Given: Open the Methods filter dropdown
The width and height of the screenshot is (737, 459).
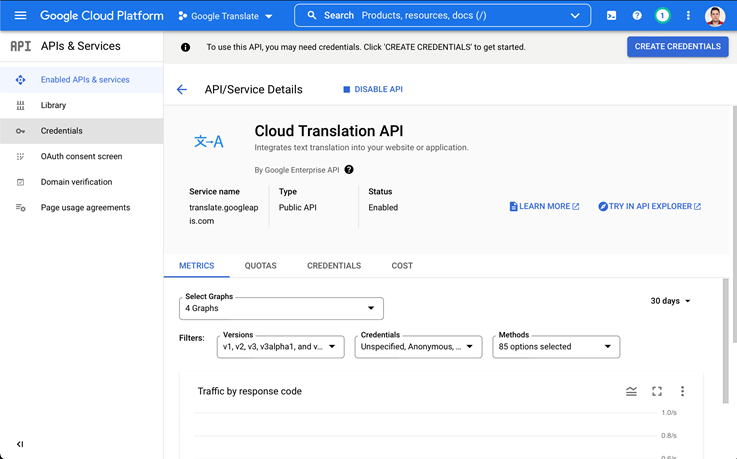Looking at the screenshot, I should (556, 347).
